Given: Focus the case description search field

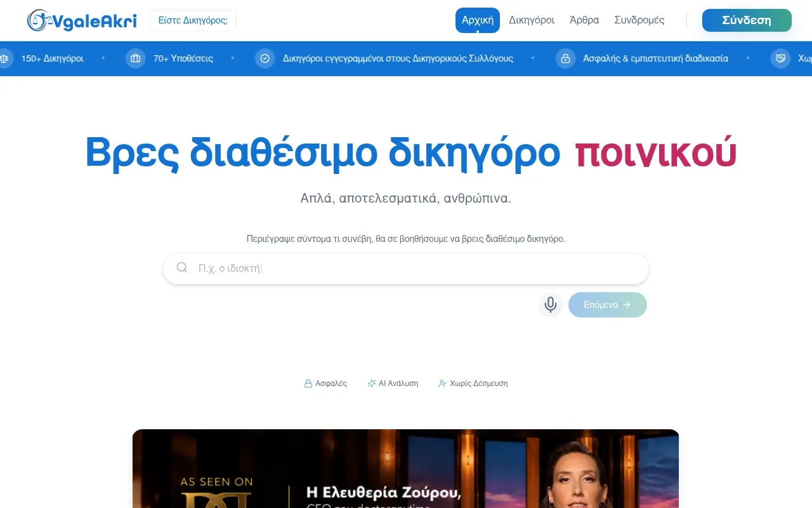Looking at the screenshot, I should [x=406, y=269].
